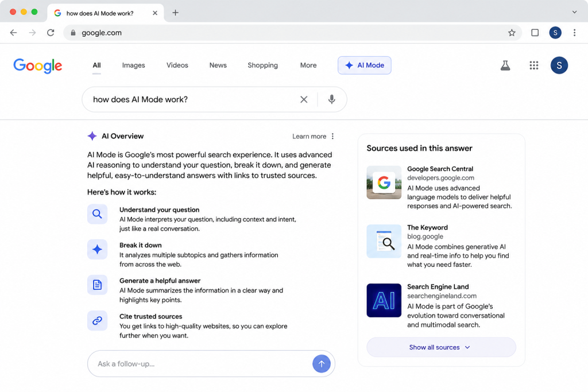
Task: Click the AI Overview sparkle icon
Action: point(92,136)
